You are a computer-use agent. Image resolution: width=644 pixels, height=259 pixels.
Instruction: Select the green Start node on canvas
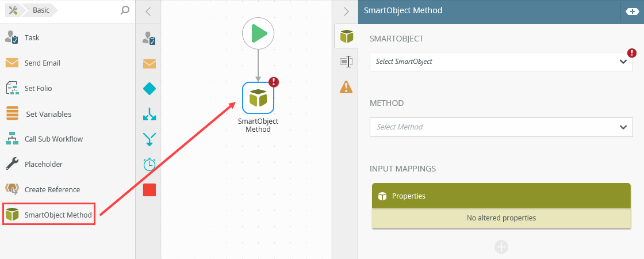click(x=258, y=34)
